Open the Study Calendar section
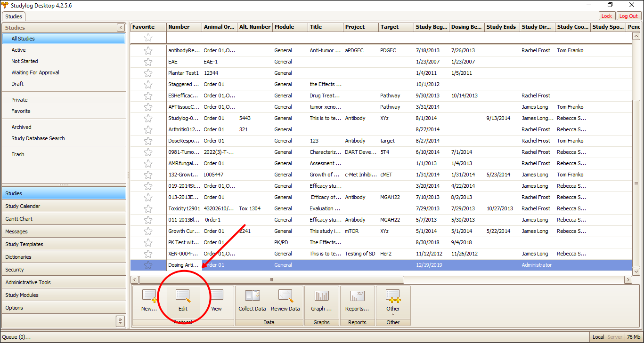Screen dimensions: 644x343 (64, 206)
